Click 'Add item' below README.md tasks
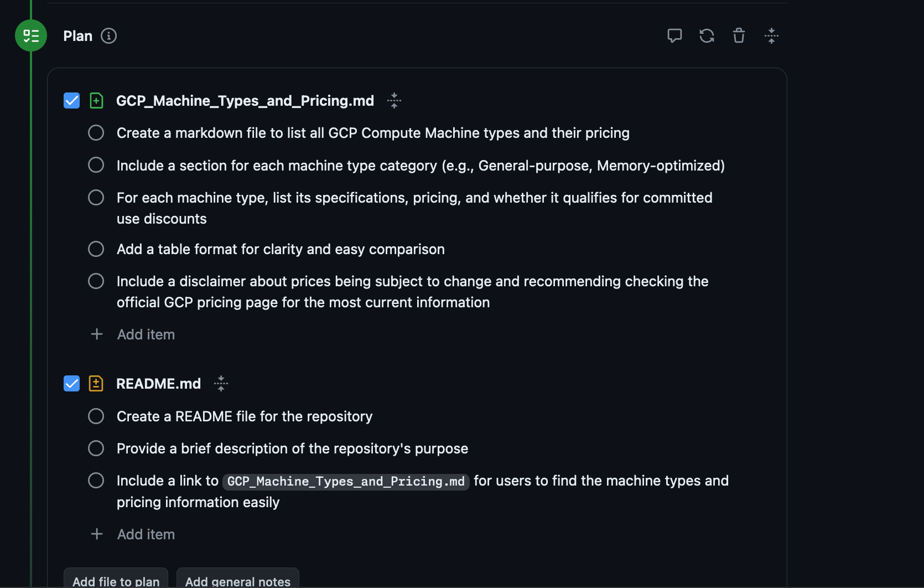Viewport: 924px width, 588px height. [x=146, y=534]
